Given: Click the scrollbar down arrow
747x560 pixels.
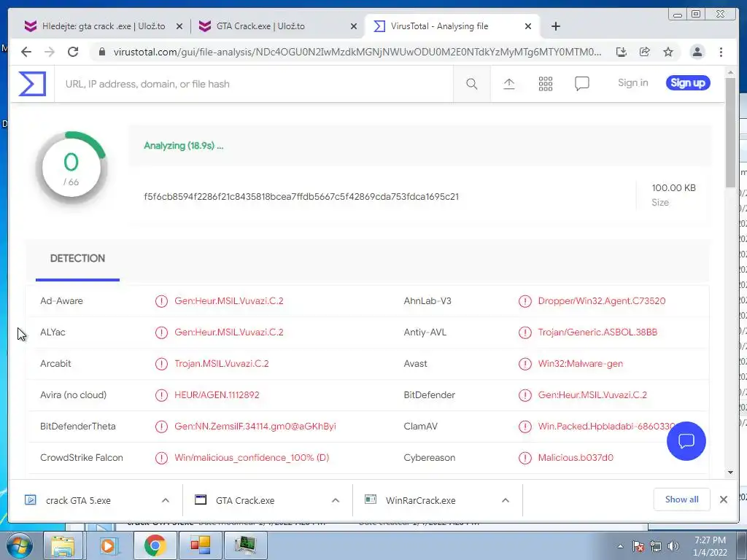Looking at the screenshot, I should pos(730,472).
